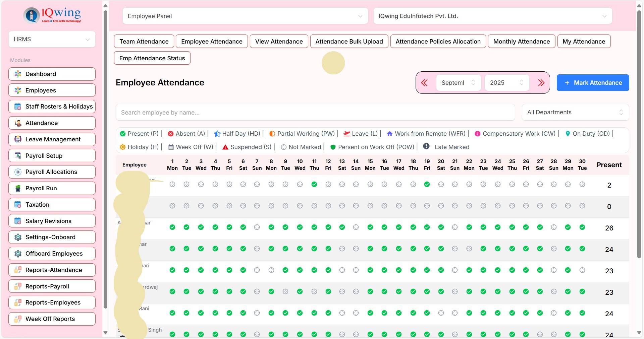Expand the All Departments filter

tap(575, 112)
